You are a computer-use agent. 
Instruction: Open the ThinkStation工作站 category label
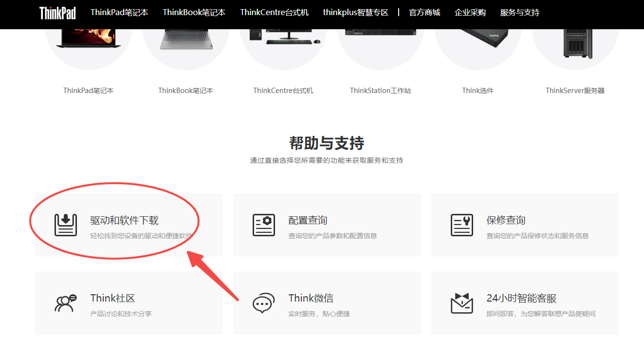[x=380, y=91]
